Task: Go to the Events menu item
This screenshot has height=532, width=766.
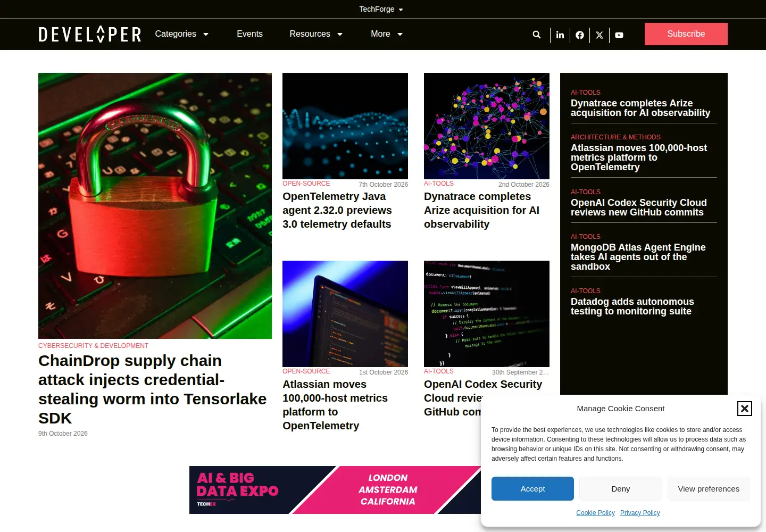Action: tap(249, 34)
